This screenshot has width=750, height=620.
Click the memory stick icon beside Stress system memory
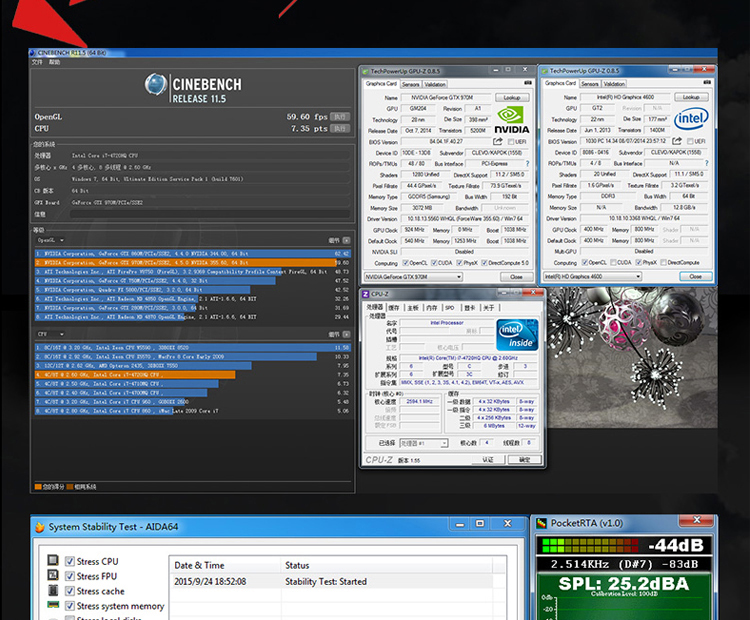pos(53,605)
